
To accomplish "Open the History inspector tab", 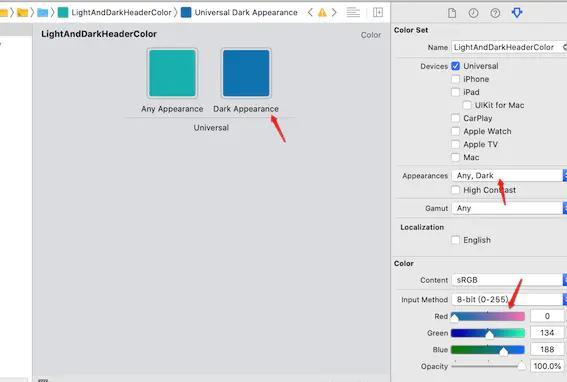I will coord(473,13).
